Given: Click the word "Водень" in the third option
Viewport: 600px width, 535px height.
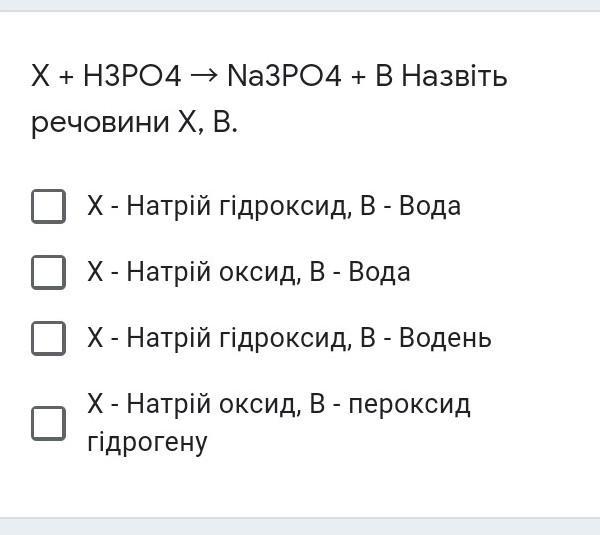Looking at the screenshot, I should click(445, 338).
